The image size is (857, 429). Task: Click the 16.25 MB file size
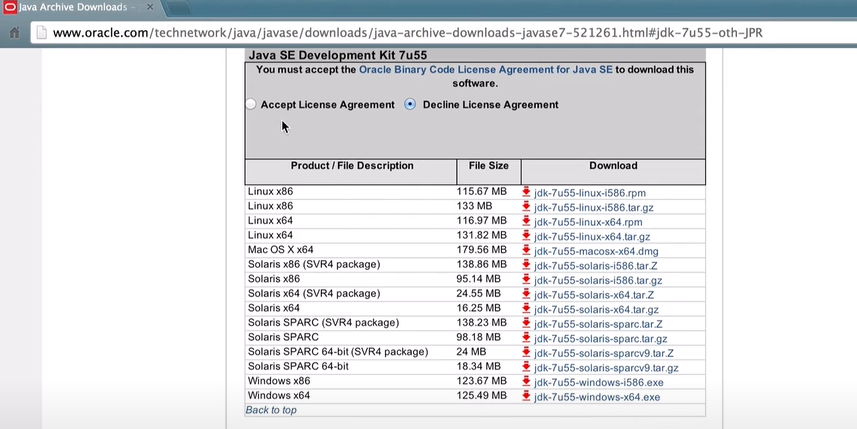pyautogui.click(x=478, y=308)
